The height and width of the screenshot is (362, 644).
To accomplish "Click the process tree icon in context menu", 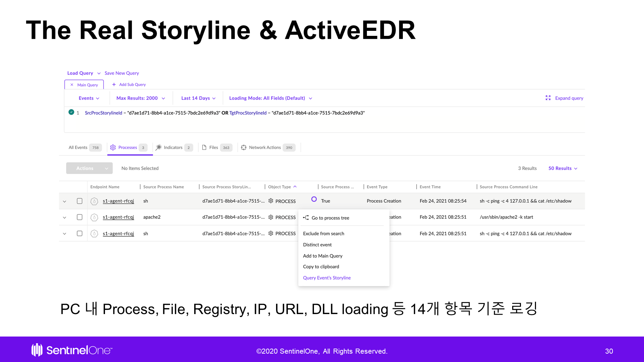I will [306, 218].
